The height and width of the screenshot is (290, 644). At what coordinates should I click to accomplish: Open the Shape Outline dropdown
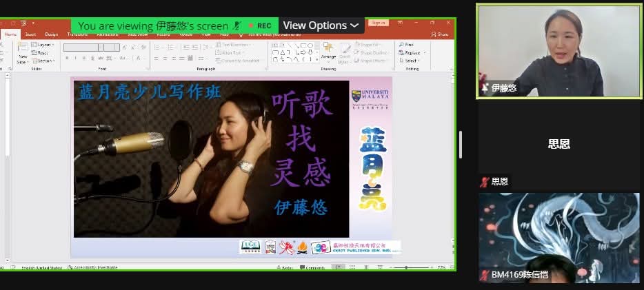[x=372, y=52]
